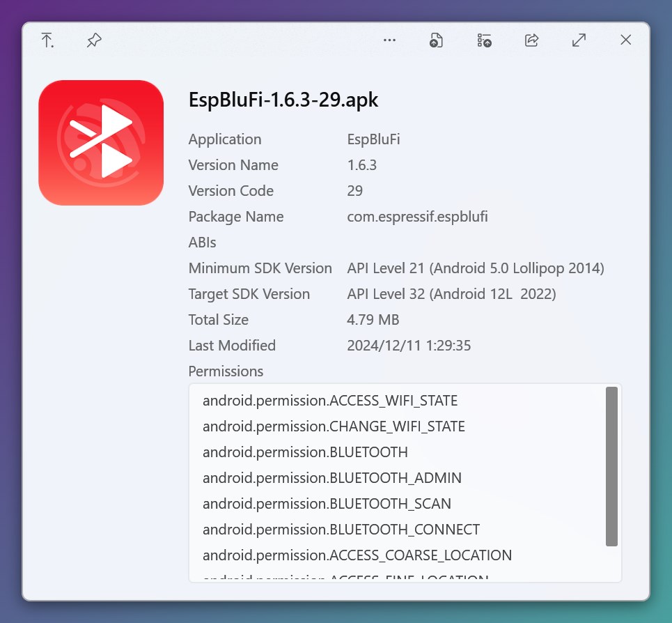The image size is (672, 623).
Task: Click the EspBluFi app icon
Action: click(x=101, y=142)
